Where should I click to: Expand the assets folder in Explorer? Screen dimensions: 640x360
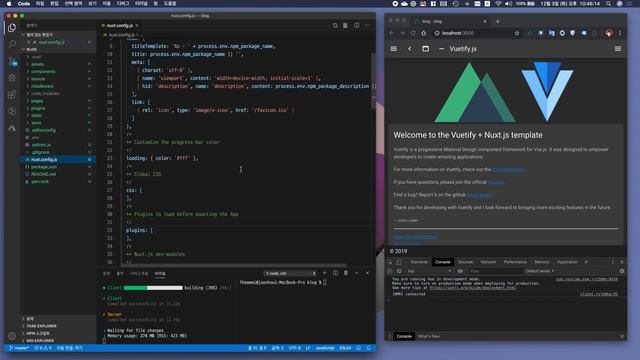(x=37, y=64)
